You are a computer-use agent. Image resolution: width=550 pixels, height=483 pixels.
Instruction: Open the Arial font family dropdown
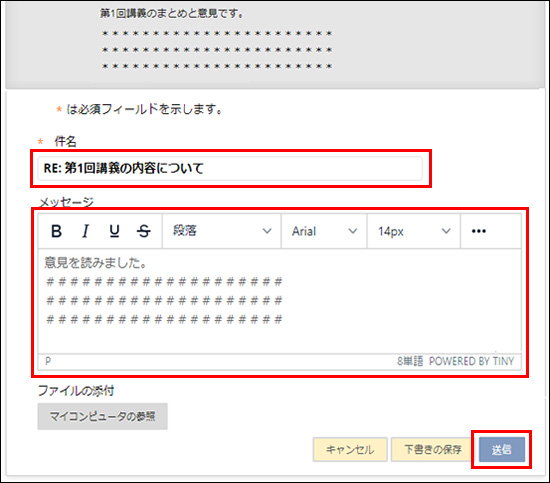[x=324, y=231]
